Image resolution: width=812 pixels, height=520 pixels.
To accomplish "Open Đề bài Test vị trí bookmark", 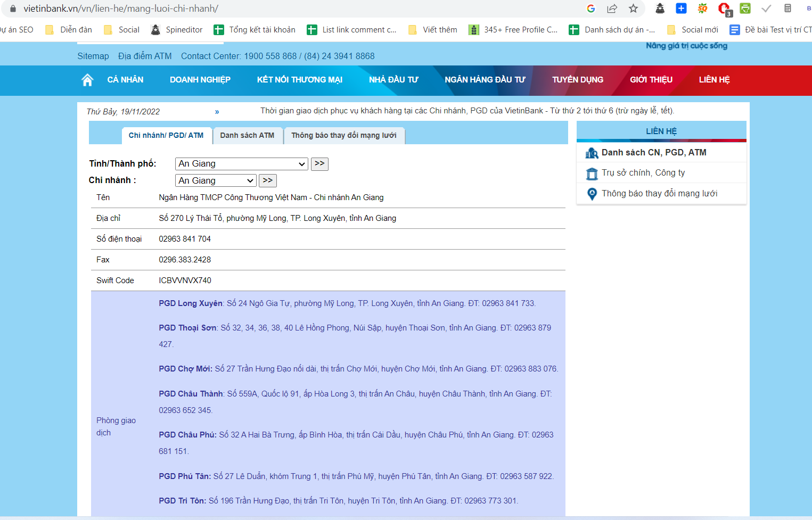I will (x=770, y=30).
